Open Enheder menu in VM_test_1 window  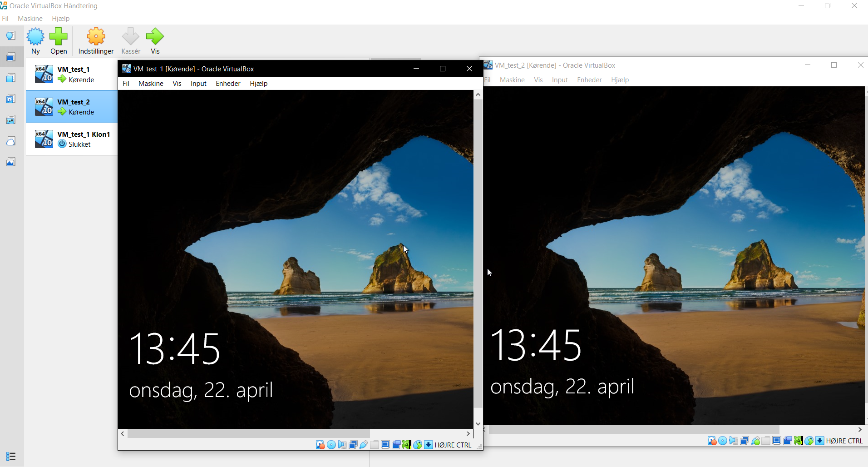tap(228, 84)
